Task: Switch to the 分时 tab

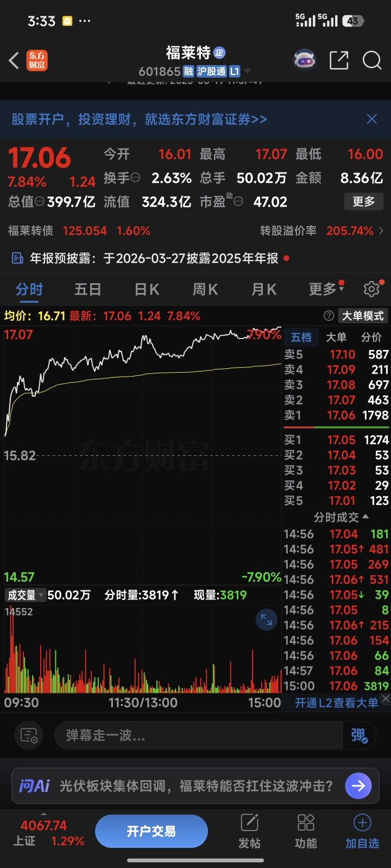Action: tap(29, 289)
